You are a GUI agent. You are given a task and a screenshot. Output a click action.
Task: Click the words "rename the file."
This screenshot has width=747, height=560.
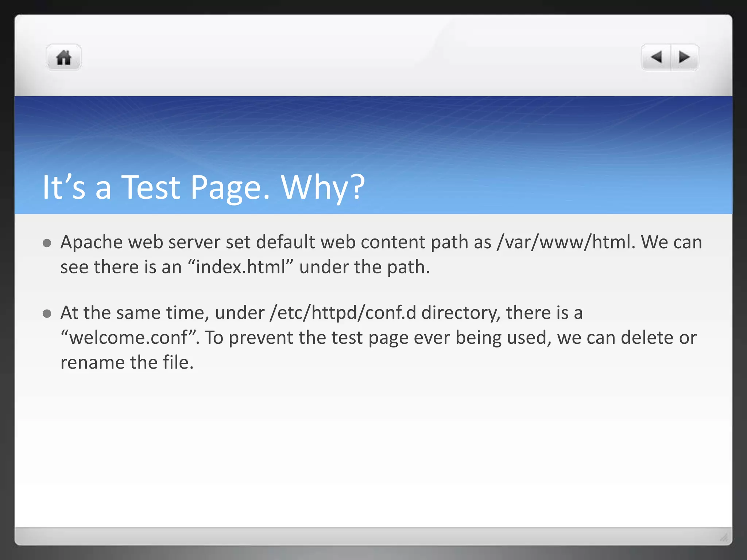click(127, 362)
